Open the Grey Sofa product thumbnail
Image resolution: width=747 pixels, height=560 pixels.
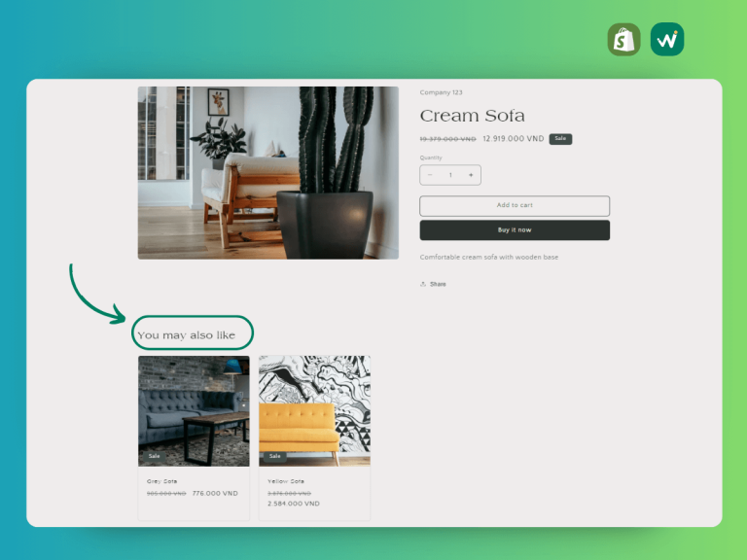click(x=194, y=411)
